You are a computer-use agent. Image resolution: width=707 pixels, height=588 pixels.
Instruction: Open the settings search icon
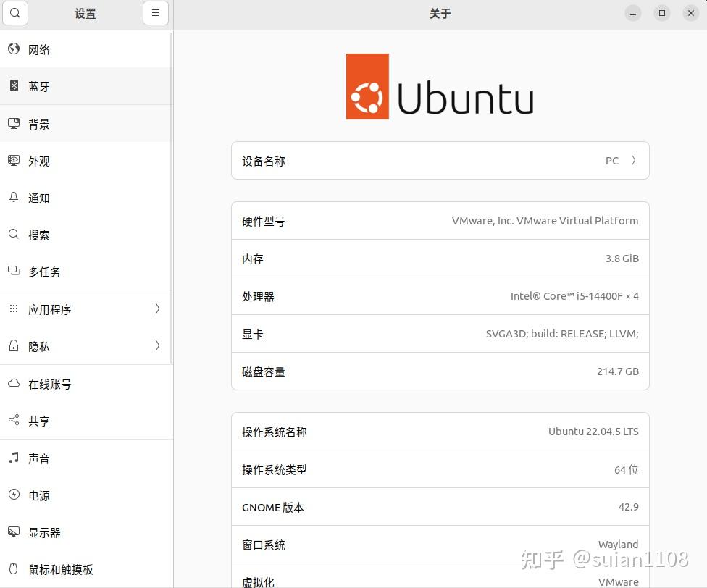[x=15, y=13]
